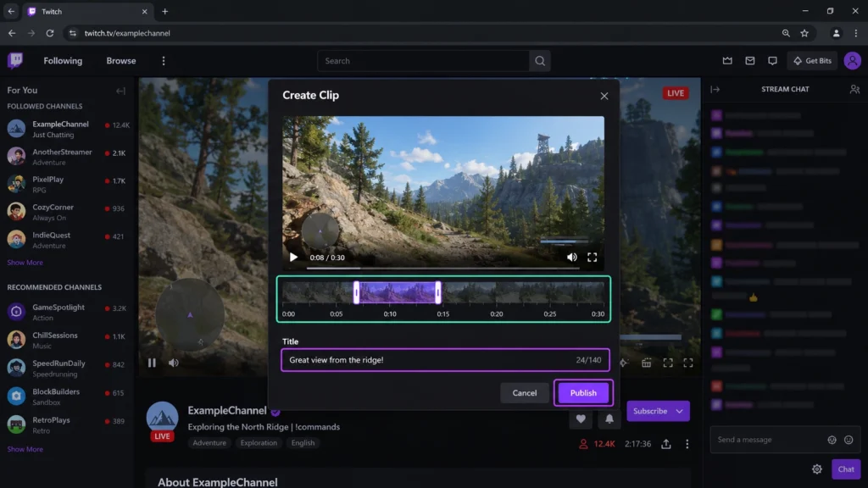The width and height of the screenshot is (868, 488).
Task: Open ExampleChannel in followed channels list
Action: [68, 129]
